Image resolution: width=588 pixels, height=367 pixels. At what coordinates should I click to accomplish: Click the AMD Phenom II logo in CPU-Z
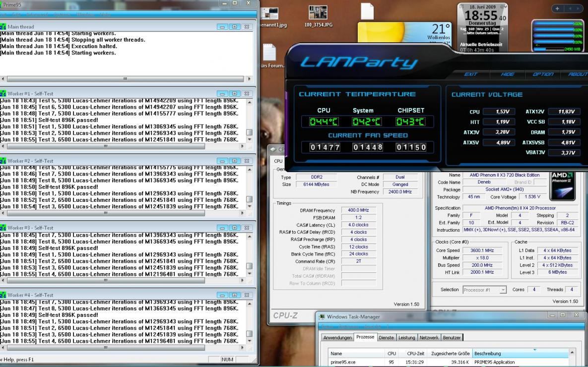(x=562, y=186)
